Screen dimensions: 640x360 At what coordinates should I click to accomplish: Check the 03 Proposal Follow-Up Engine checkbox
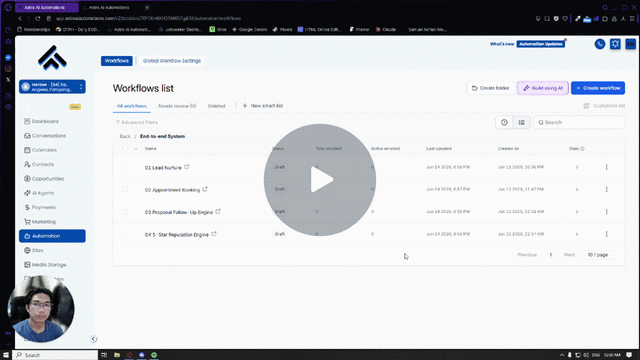point(125,212)
